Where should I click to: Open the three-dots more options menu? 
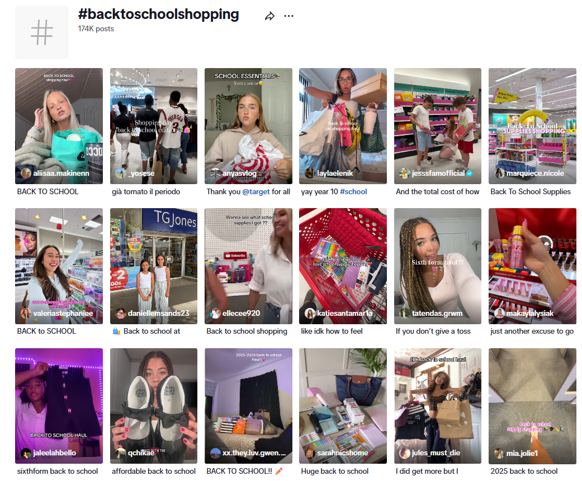click(288, 16)
